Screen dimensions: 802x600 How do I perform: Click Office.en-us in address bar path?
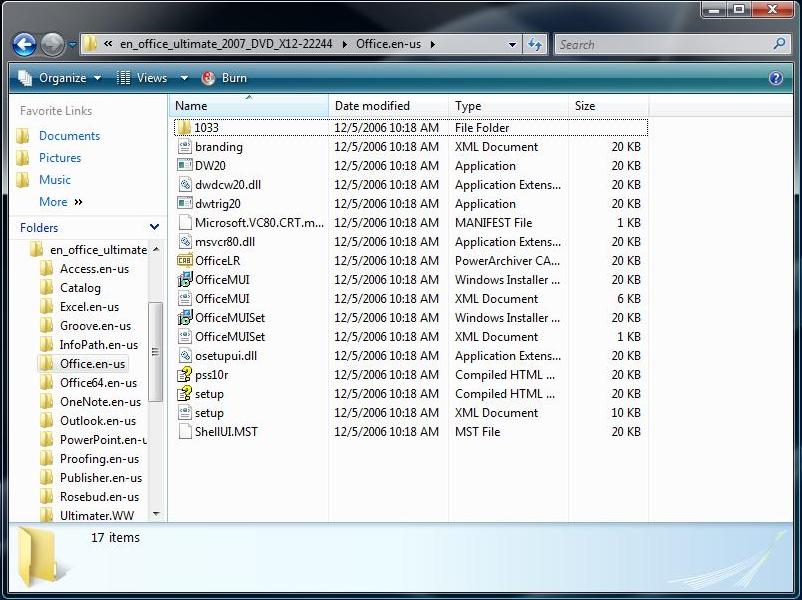(388, 44)
